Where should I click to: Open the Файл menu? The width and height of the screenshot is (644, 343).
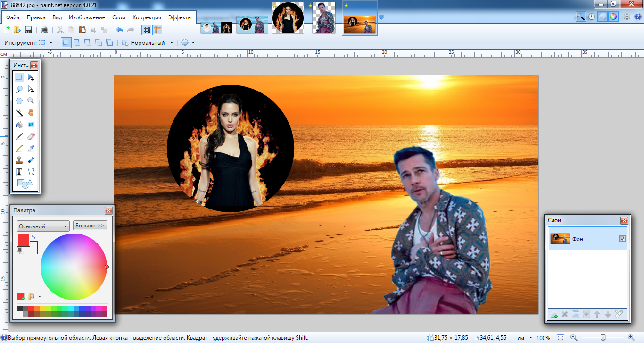(13, 17)
